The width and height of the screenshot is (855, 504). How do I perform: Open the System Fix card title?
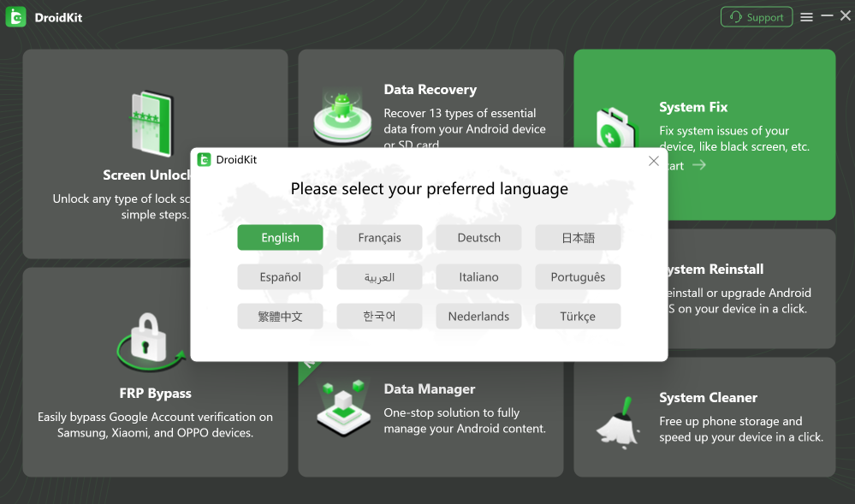[x=693, y=107]
